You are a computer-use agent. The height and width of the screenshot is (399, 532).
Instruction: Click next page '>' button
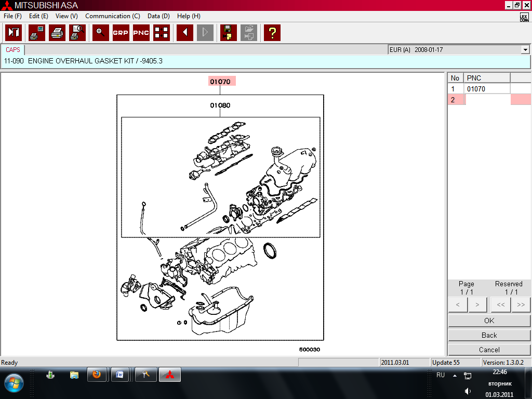tap(477, 305)
